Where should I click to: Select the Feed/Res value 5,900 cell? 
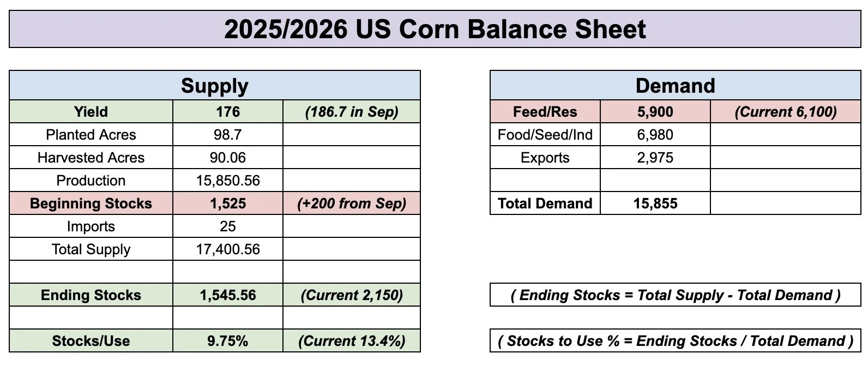[x=655, y=112]
